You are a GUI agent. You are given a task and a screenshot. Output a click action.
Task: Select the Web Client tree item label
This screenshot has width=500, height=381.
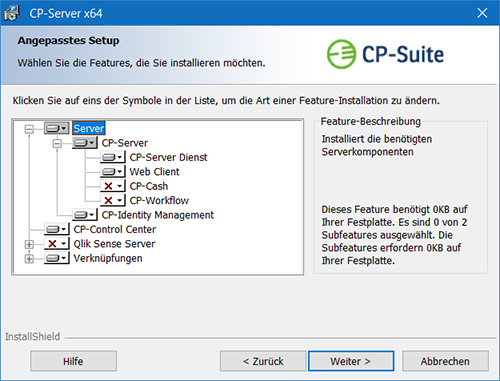154,172
